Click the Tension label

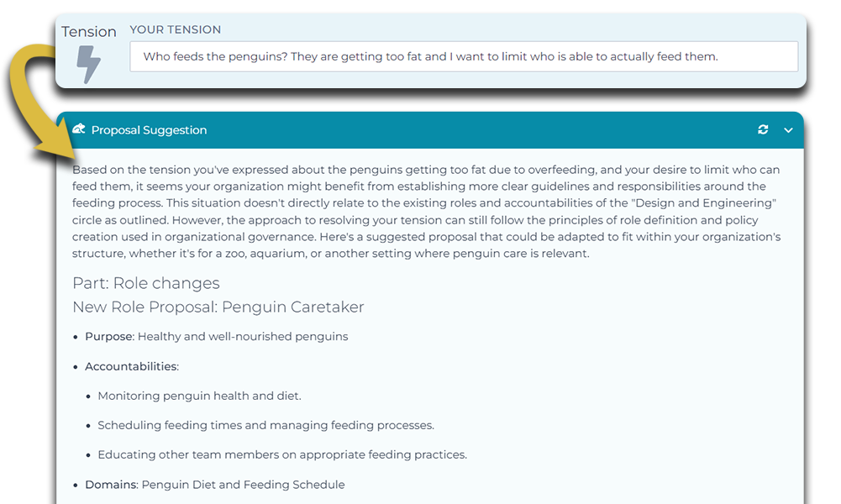tap(89, 32)
